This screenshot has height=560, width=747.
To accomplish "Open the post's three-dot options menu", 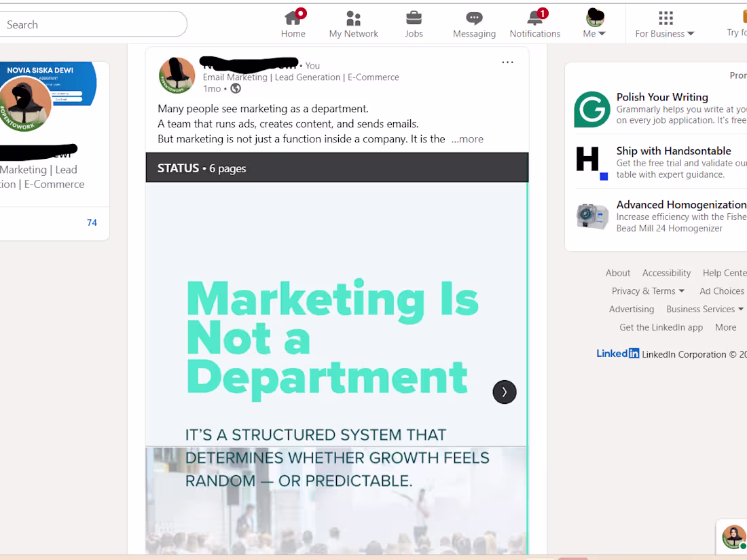I will tap(507, 62).
